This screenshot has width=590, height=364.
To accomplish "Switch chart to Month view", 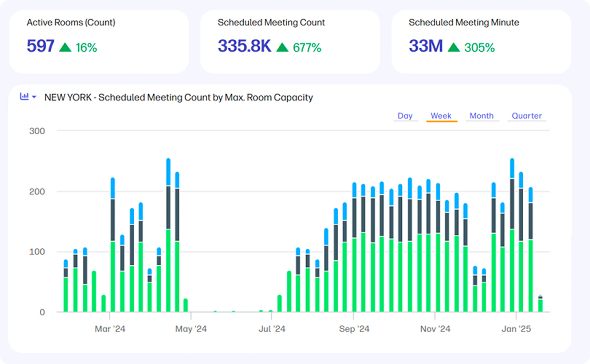I will (x=481, y=116).
